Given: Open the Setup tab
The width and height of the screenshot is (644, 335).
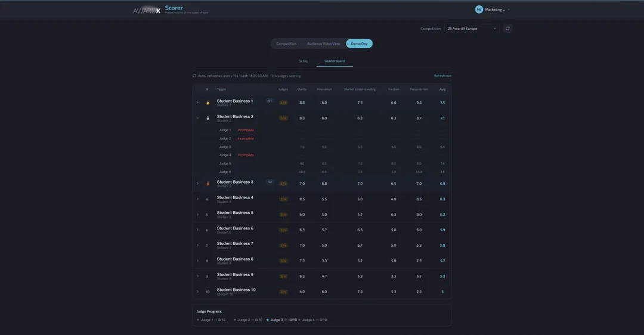Looking at the screenshot, I should [x=304, y=61].
